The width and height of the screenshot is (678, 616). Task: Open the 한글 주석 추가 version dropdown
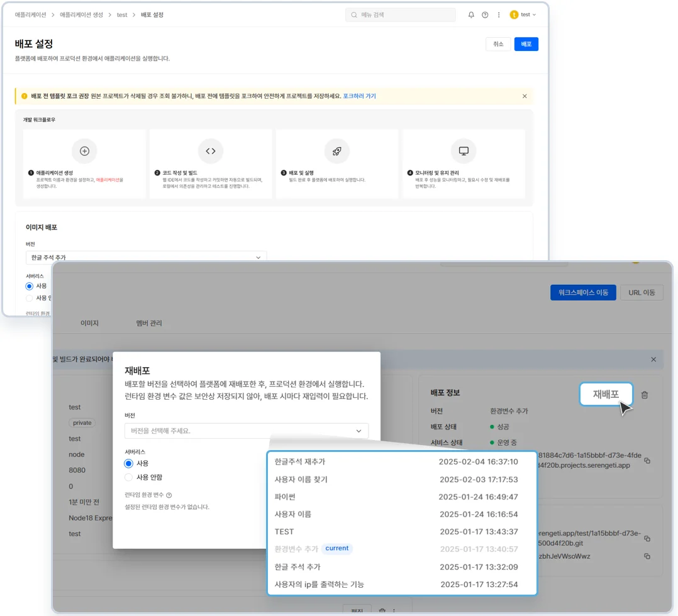[146, 257]
